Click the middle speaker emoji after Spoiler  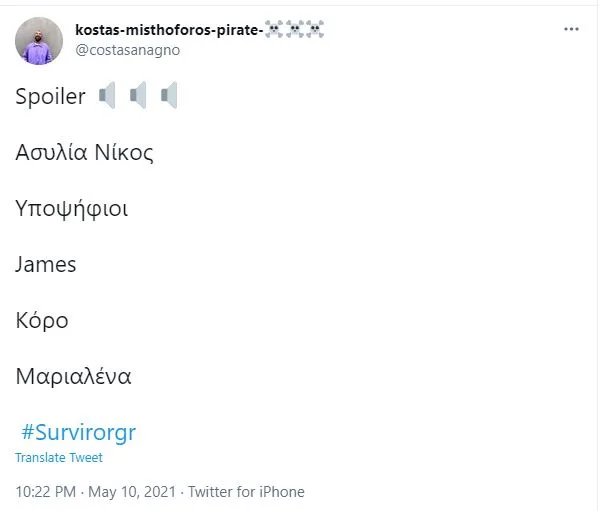138,95
